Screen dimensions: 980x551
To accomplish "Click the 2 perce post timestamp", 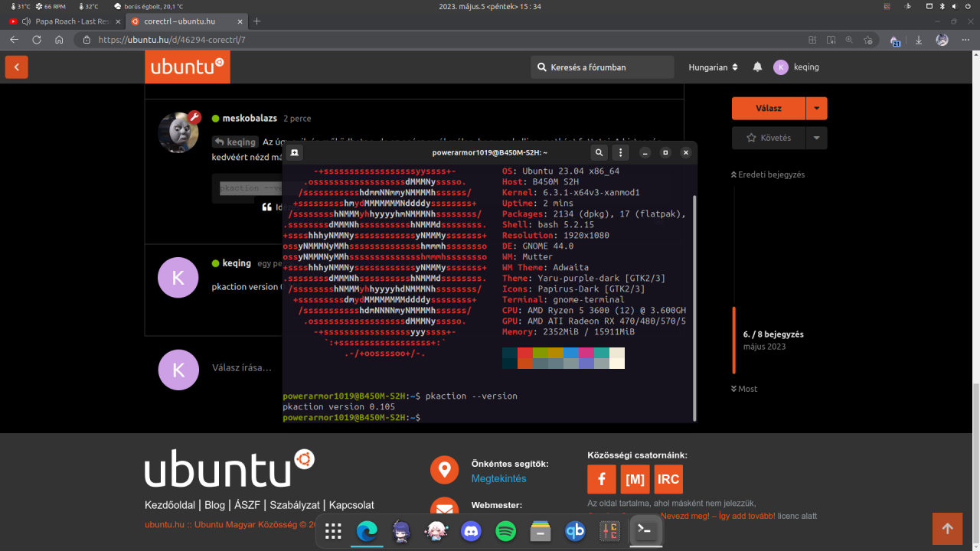I will pyautogui.click(x=297, y=119).
